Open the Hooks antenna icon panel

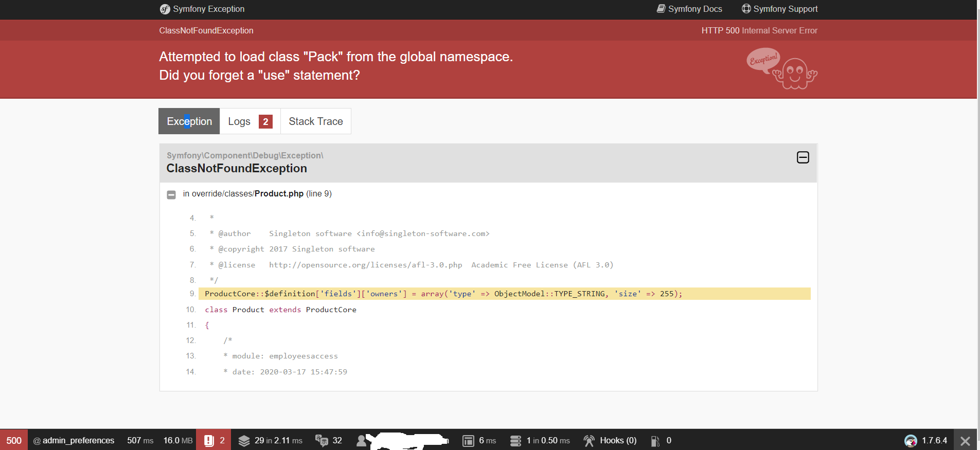click(589, 441)
